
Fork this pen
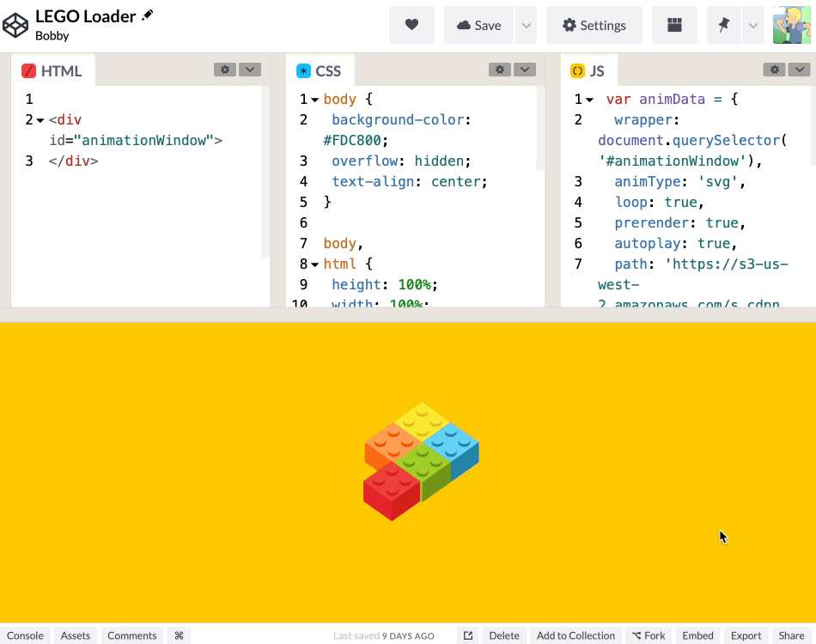(649, 635)
